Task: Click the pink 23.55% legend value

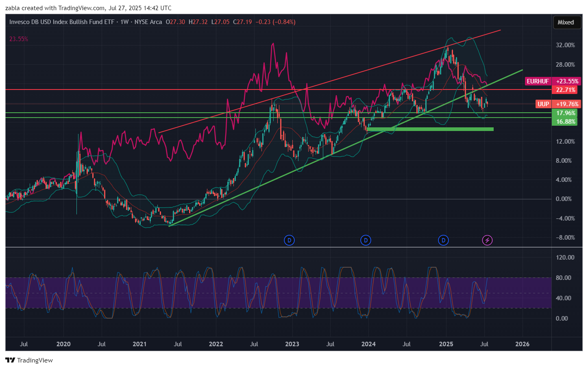Action: [19, 39]
